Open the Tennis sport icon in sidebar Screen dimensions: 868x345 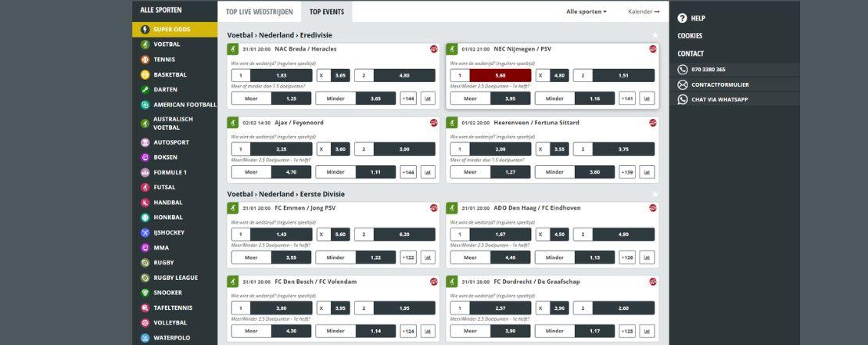[x=145, y=59]
